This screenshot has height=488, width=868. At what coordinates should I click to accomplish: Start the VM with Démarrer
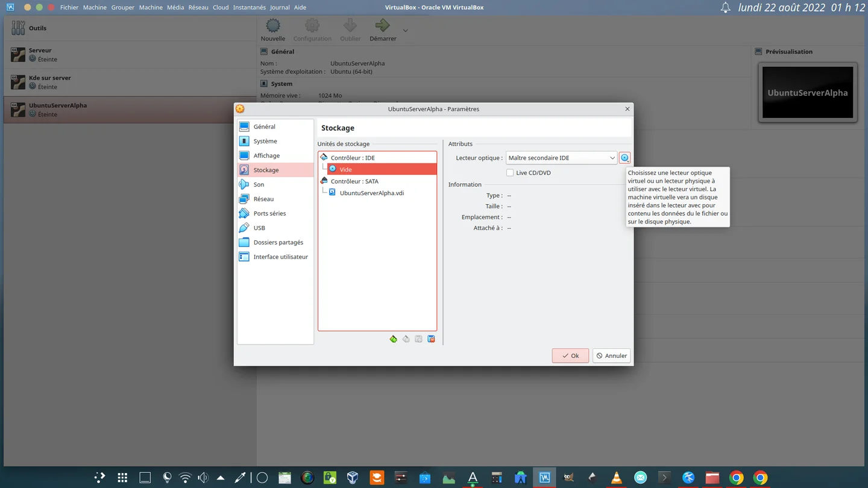tap(383, 30)
